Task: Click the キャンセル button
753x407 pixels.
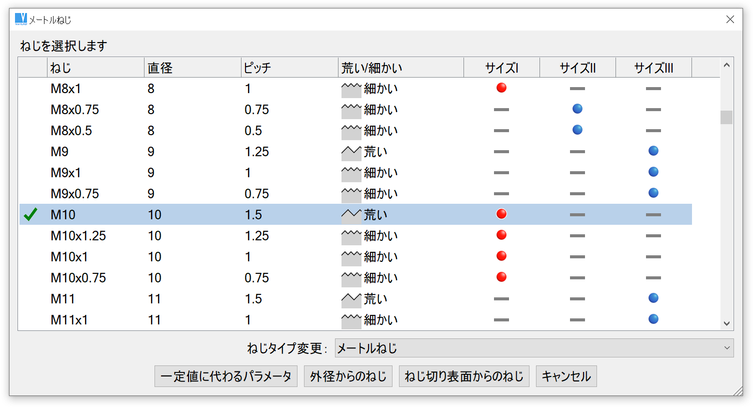Action: (x=567, y=376)
